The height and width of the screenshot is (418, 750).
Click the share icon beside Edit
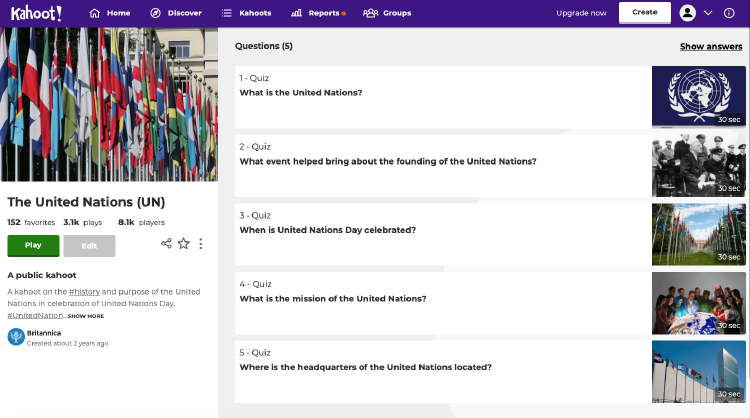tap(167, 243)
